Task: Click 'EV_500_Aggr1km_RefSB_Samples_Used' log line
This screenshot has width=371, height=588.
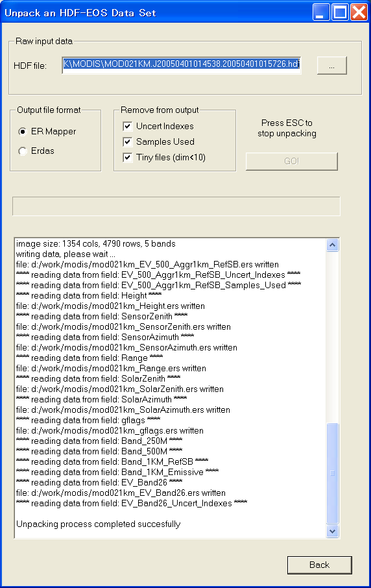Action: pos(158,285)
